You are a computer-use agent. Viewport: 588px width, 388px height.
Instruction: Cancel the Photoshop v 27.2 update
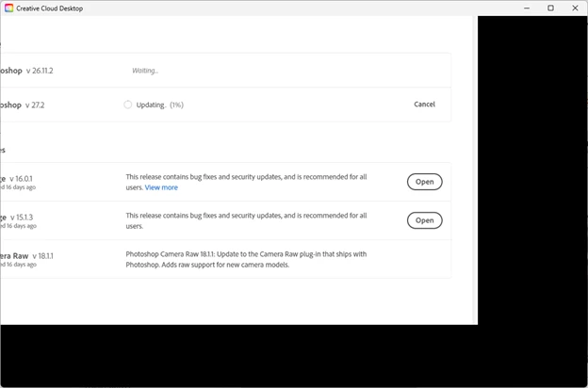[424, 105]
